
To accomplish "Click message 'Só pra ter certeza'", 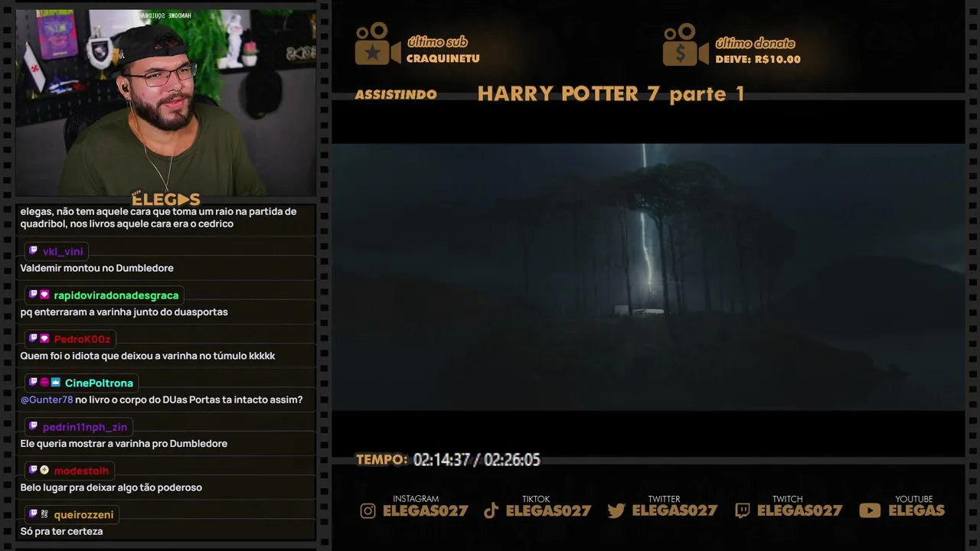I will click(x=61, y=532).
